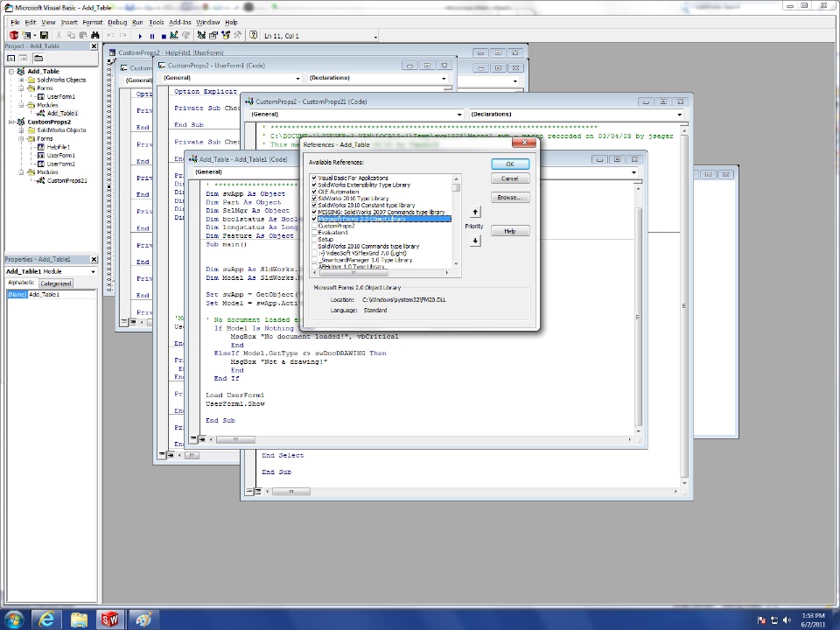Click OK in References dialog
Screen dimensions: 840x630
point(510,164)
